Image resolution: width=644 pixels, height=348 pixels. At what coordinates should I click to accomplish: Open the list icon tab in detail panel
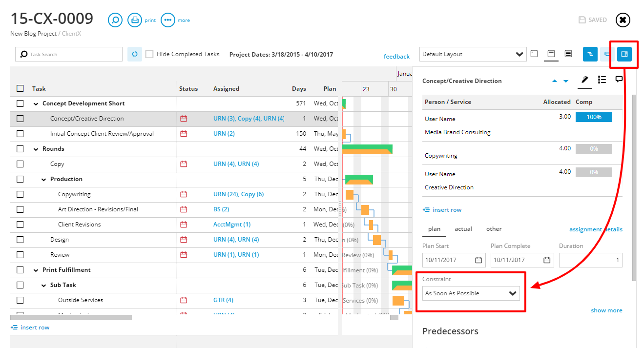602,80
